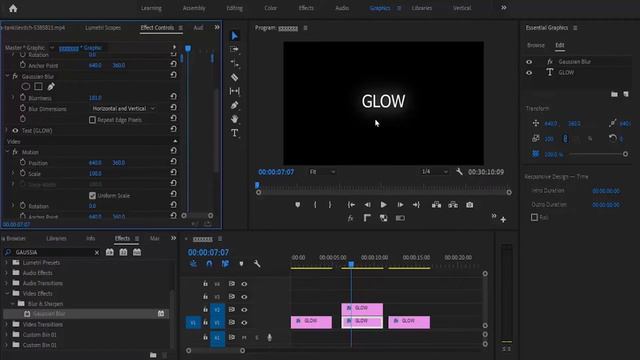The height and width of the screenshot is (360, 640).
Task: Collapse the Motion effect
Action: click(x=7, y=151)
